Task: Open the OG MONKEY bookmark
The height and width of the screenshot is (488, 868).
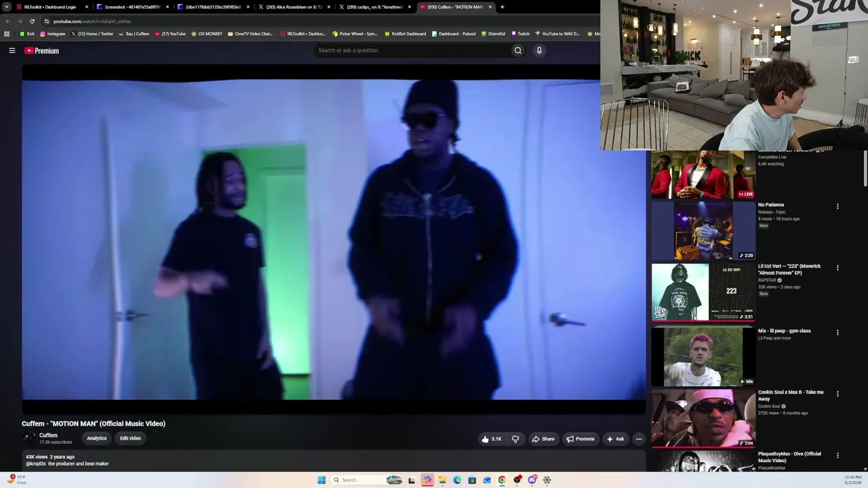Action: point(207,34)
